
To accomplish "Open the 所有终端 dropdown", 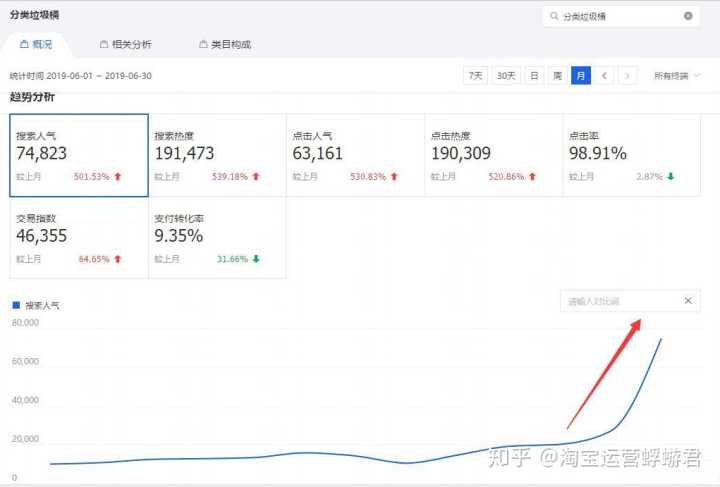I will tap(677, 76).
